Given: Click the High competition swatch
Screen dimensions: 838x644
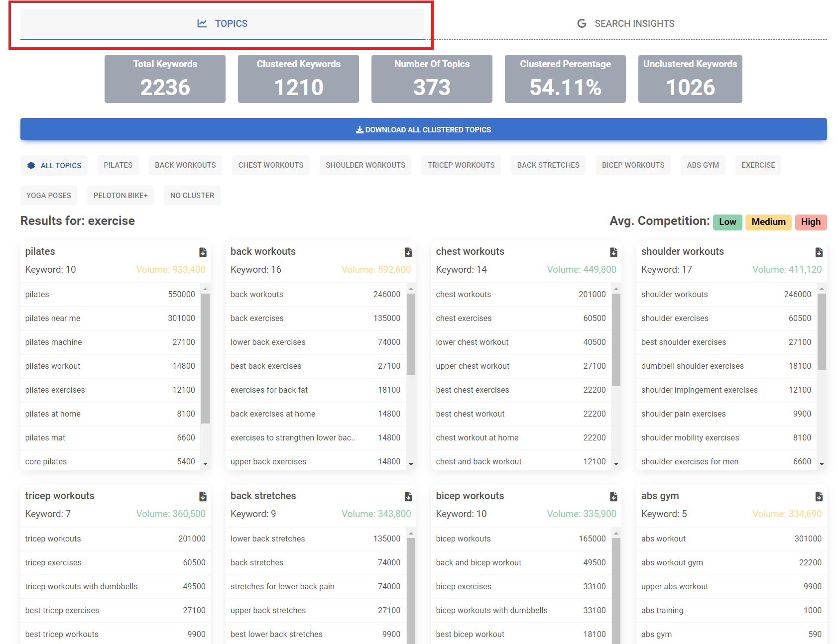Looking at the screenshot, I should coord(811,222).
